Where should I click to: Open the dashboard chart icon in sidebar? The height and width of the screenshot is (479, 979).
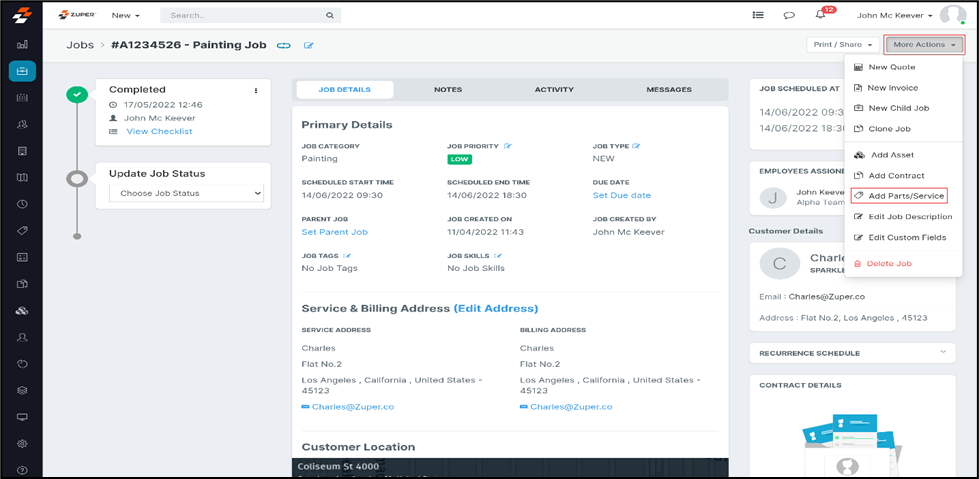click(x=22, y=45)
